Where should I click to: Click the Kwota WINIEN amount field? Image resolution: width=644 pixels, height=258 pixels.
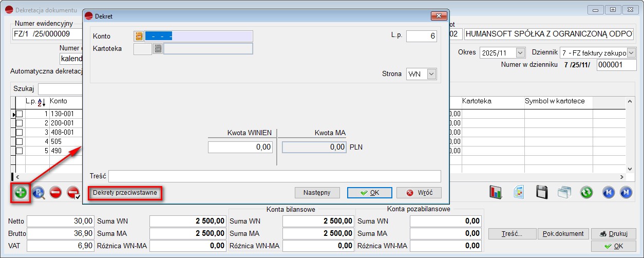240,148
